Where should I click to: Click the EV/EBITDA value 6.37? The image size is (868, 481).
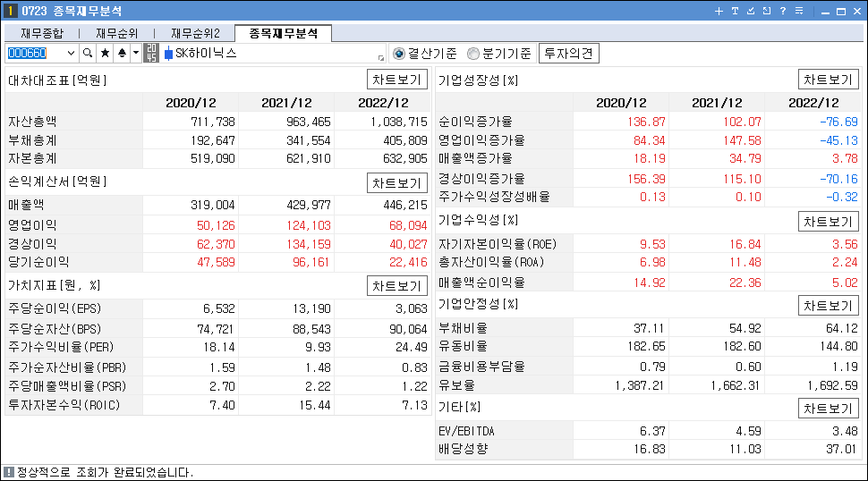pyautogui.click(x=652, y=431)
